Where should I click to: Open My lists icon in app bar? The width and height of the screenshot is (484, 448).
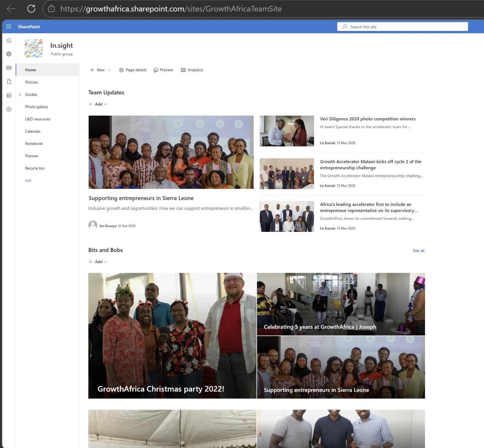coord(9,96)
